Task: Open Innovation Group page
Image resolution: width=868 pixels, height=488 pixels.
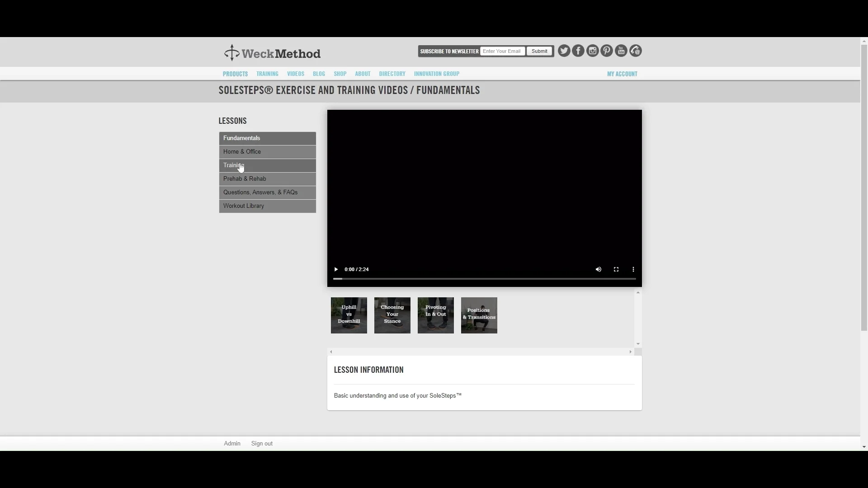Action: click(x=437, y=74)
